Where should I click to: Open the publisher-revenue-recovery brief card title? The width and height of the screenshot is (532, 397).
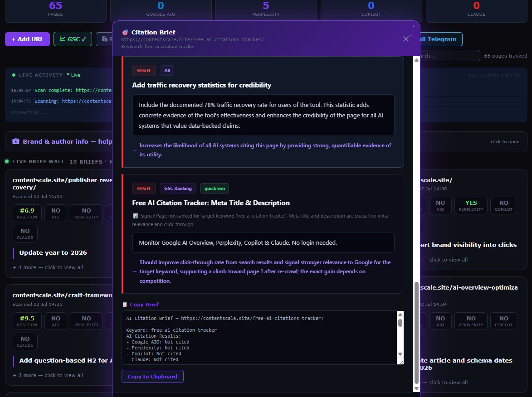point(62,184)
